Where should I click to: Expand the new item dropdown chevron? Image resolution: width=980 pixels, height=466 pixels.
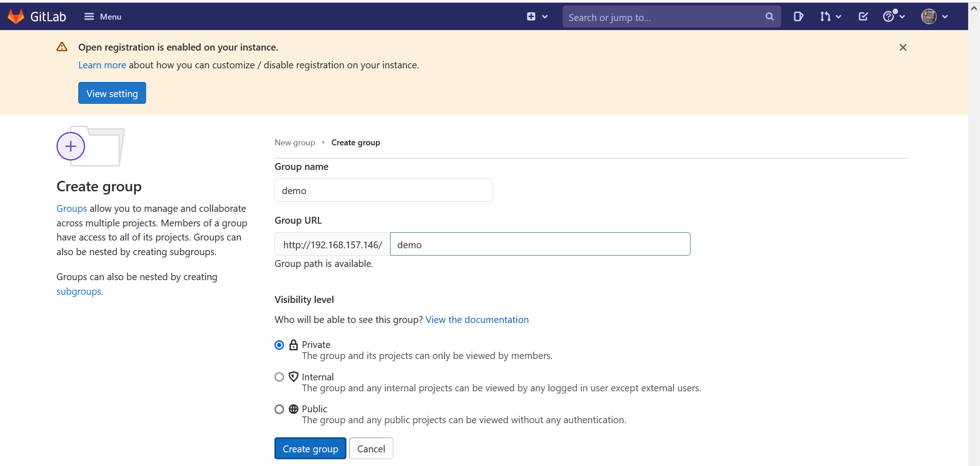[x=544, y=16]
